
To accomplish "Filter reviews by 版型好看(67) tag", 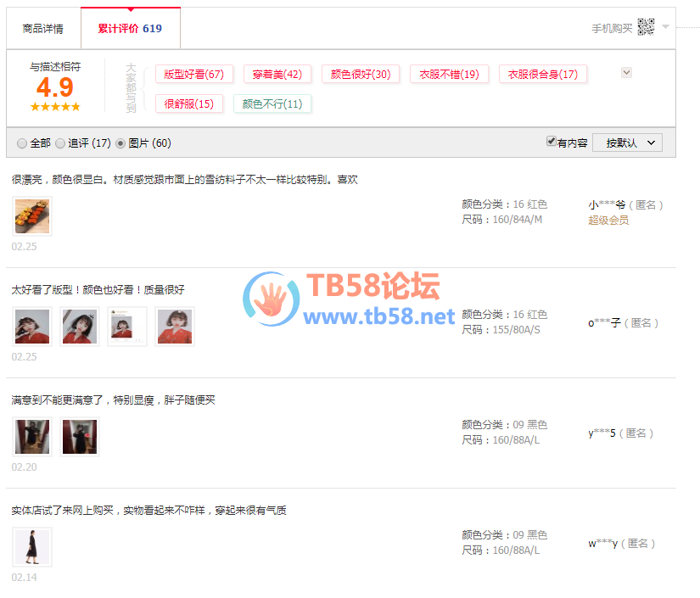I will coord(193,75).
